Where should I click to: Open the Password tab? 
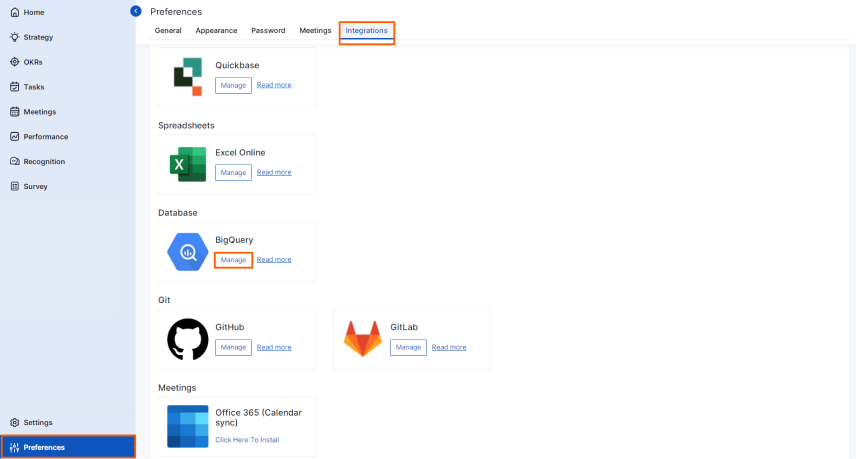[268, 31]
